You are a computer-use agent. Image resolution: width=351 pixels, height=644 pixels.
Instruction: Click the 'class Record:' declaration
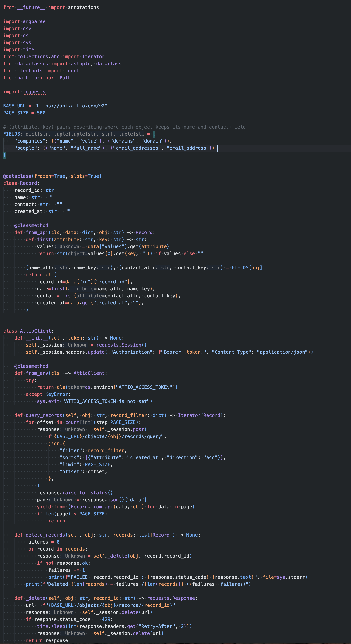21,183
